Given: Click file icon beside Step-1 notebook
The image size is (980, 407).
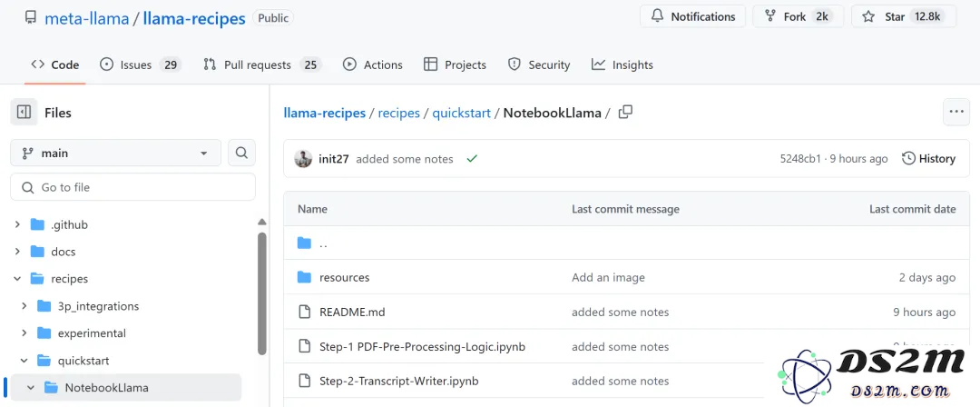Looking at the screenshot, I should pyautogui.click(x=304, y=346).
